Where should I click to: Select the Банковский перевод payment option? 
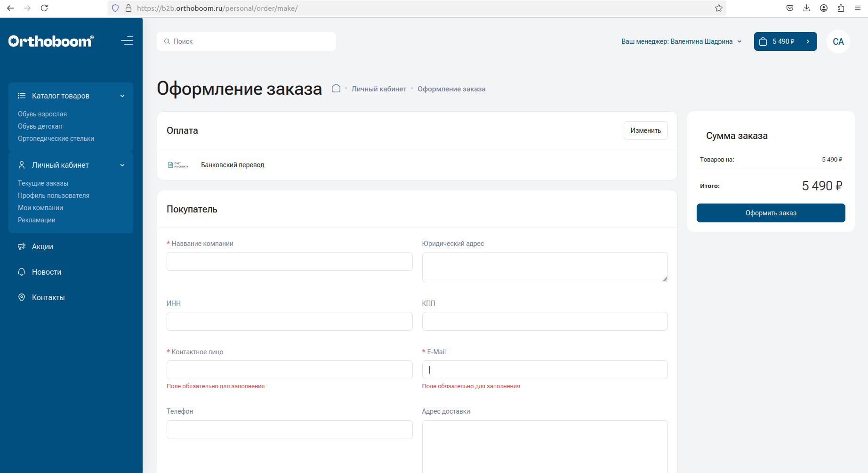233,165
